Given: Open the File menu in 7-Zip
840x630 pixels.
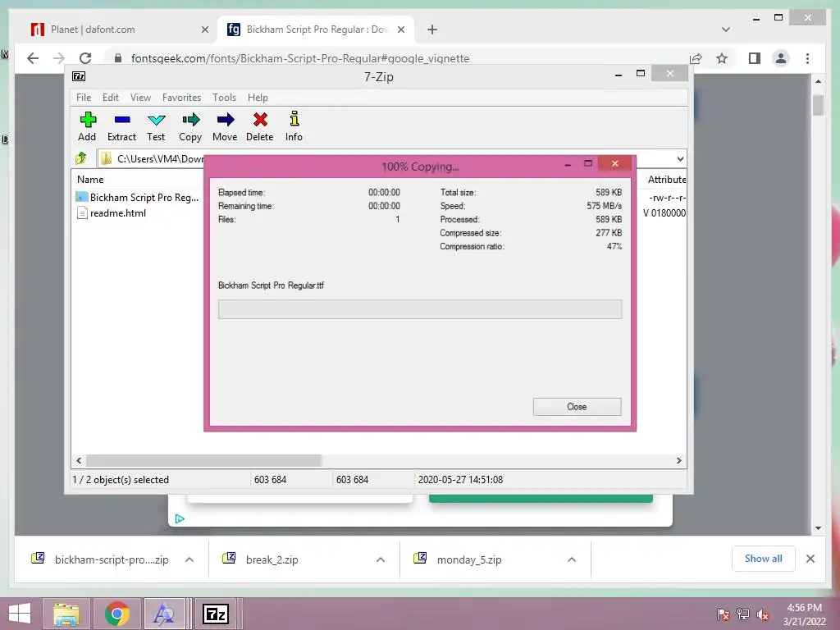Looking at the screenshot, I should [84, 98].
